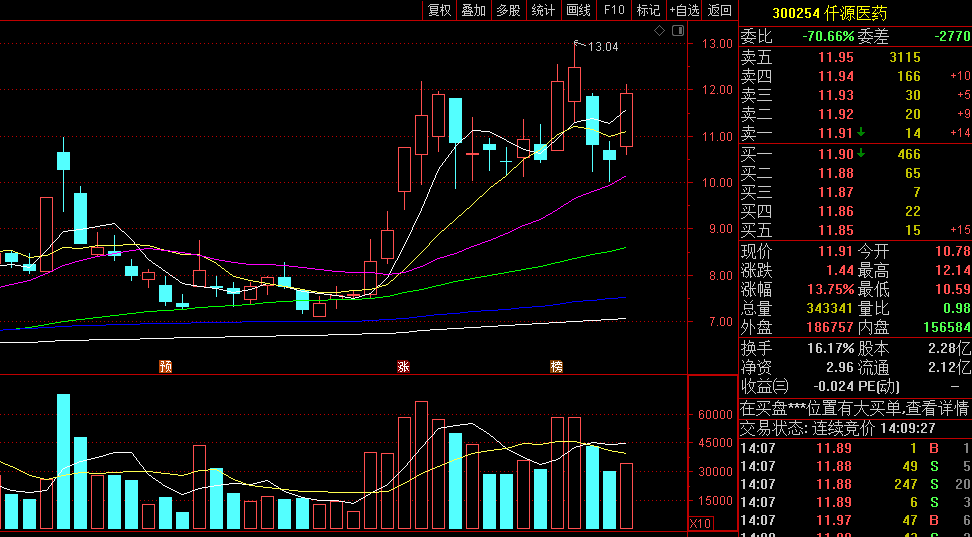The height and width of the screenshot is (537, 972).
Task: Click the green down arrow next to 买一
Action: pos(860,153)
